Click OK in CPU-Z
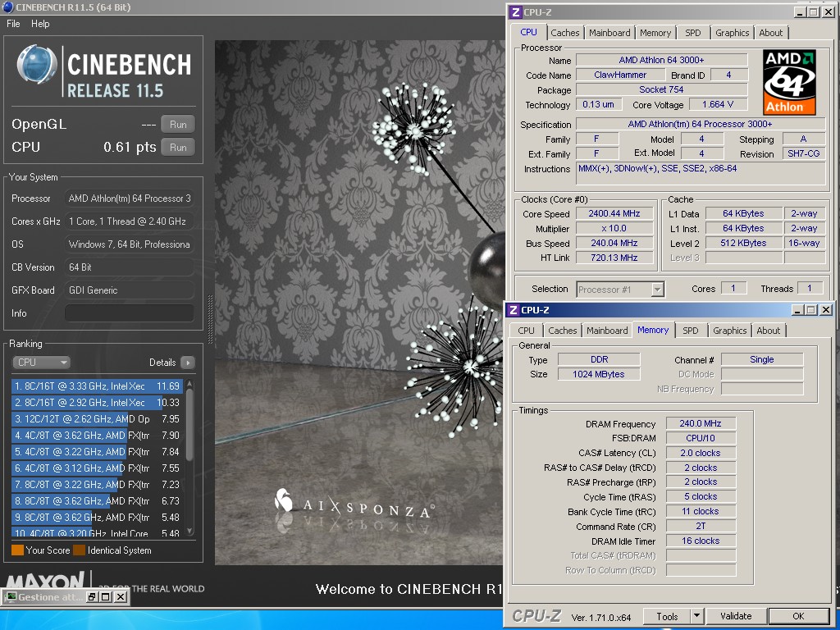This screenshot has height=630, width=840. click(798, 617)
